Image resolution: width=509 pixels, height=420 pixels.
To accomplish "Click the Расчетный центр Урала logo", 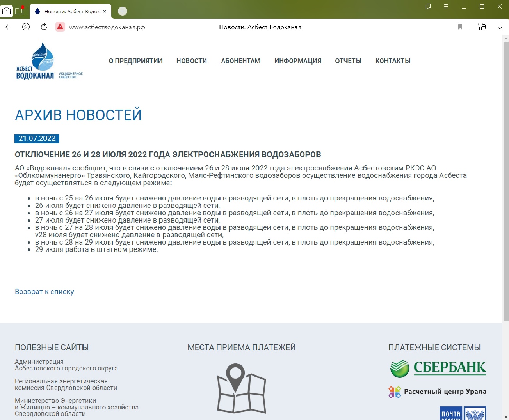I will coord(437,392).
